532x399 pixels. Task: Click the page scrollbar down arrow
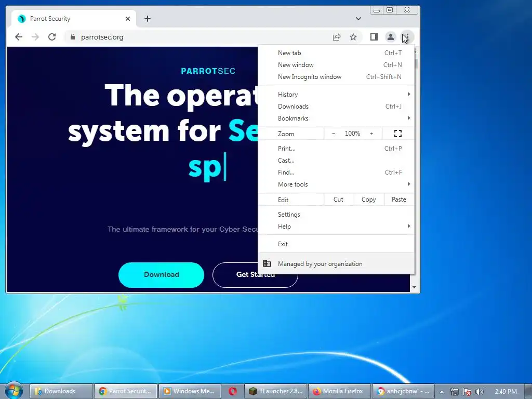(x=414, y=287)
